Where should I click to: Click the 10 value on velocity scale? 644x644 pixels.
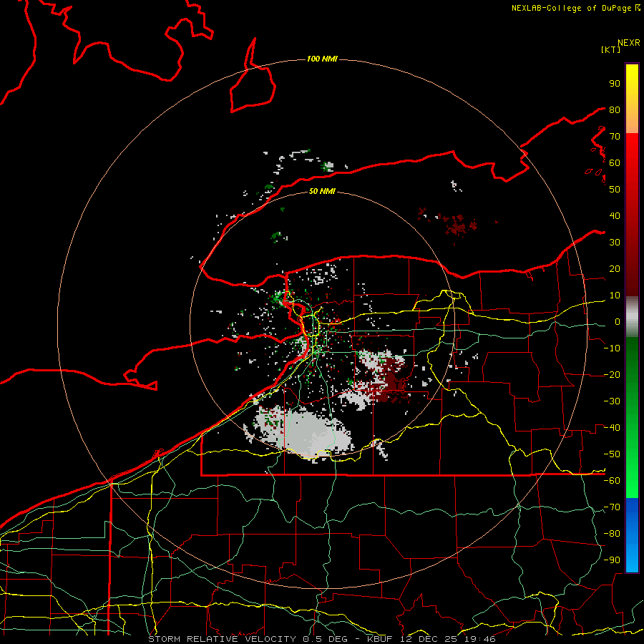(615, 296)
